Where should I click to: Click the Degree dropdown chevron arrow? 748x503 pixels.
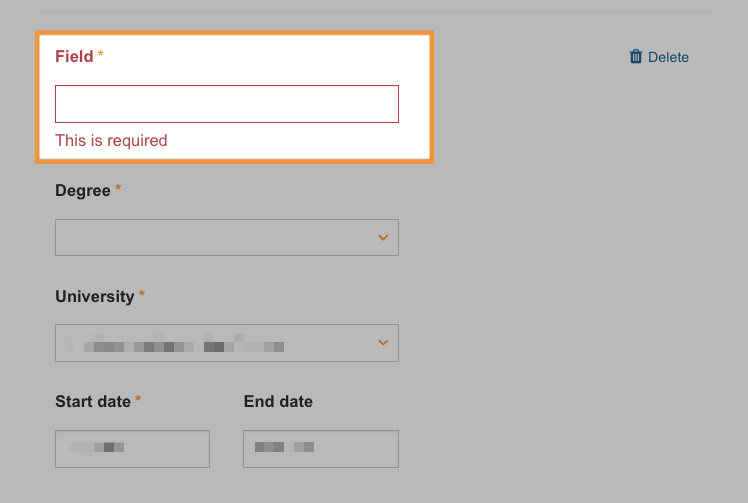tap(383, 238)
